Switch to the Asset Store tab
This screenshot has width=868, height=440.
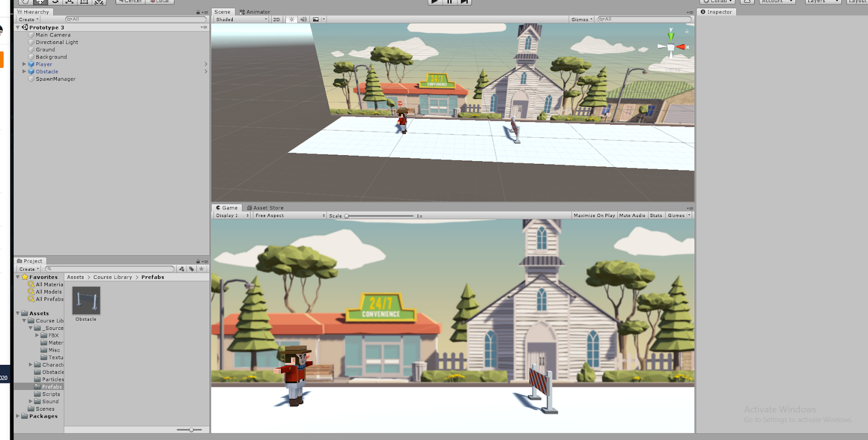265,207
